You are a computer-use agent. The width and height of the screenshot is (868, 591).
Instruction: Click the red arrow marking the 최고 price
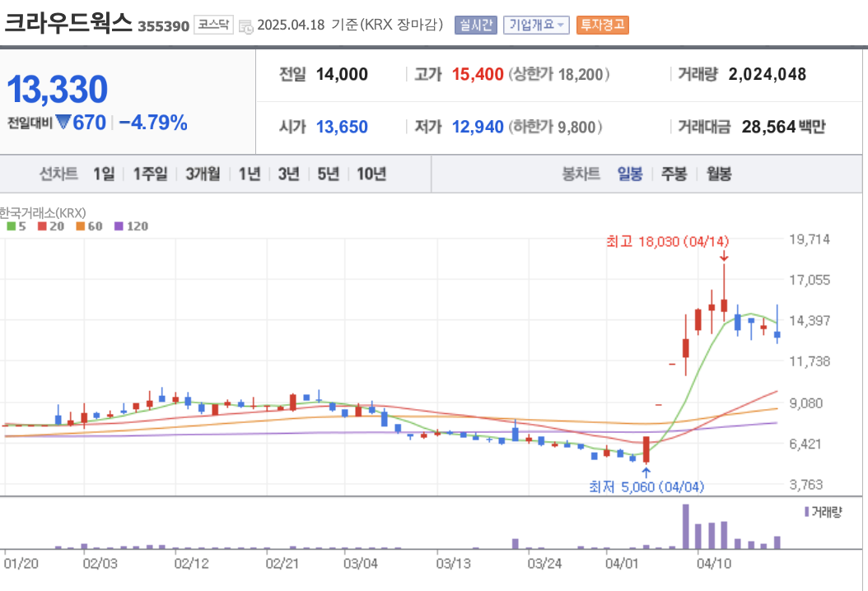[x=726, y=258]
